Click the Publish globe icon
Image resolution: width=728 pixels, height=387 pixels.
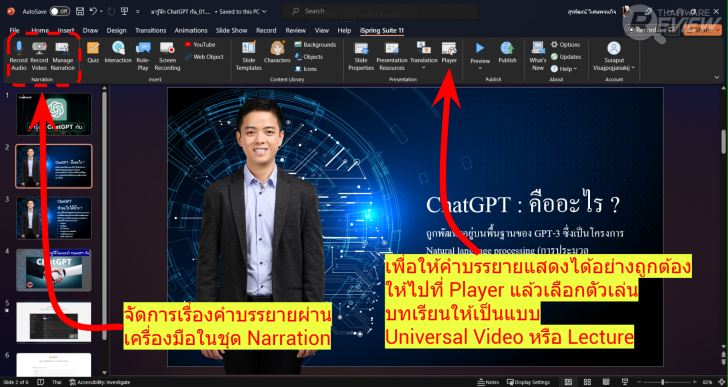tap(507, 47)
